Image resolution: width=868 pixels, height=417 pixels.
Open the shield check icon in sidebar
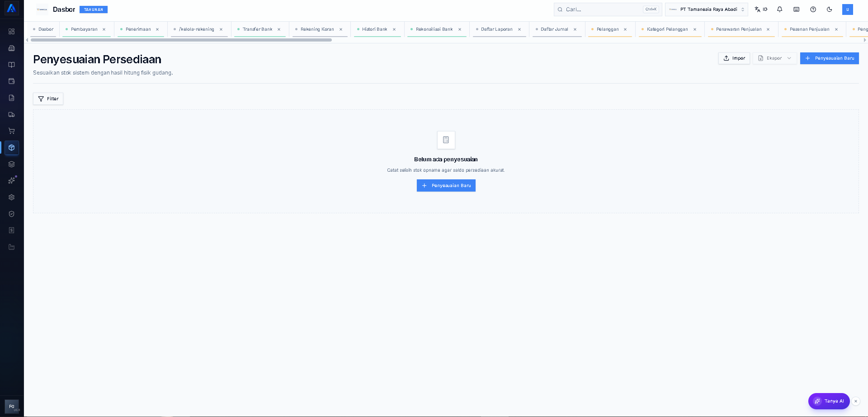[12, 214]
